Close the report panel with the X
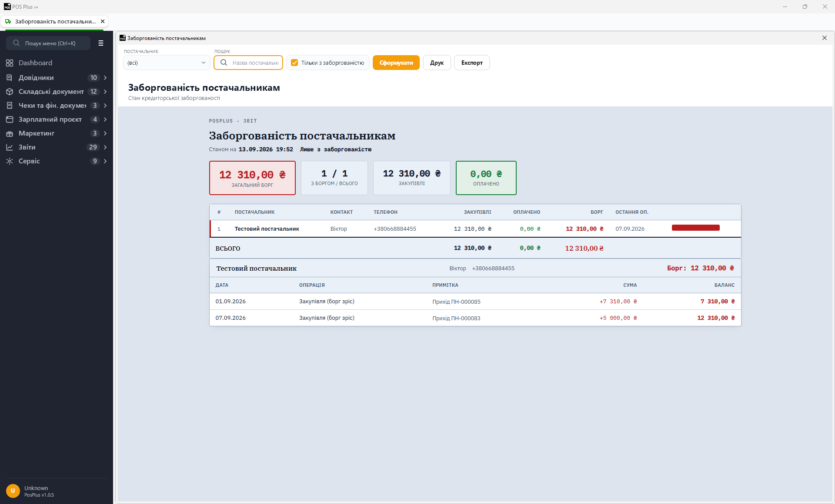The width and height of the screenshot is (835, 504). coord(825,38)
